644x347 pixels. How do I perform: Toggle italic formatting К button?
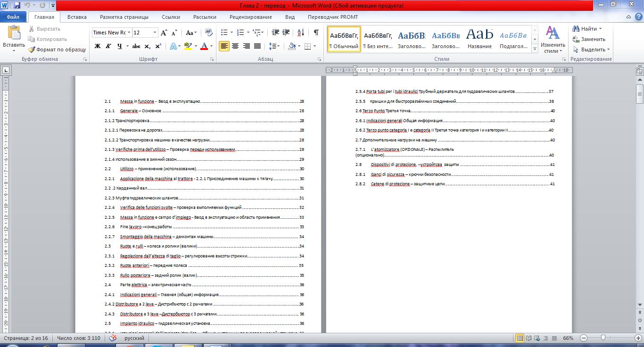pos(108,46)
